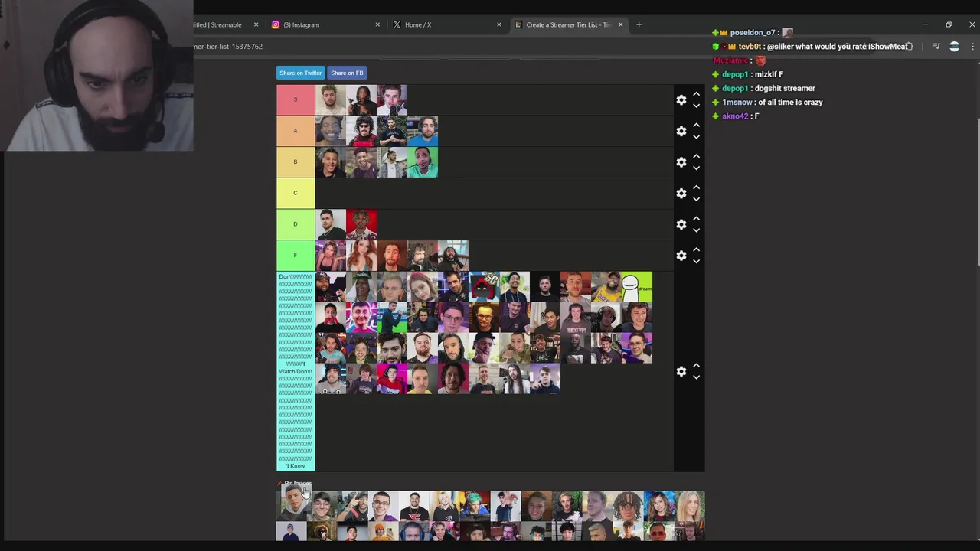Close the Streamable tab
This screenshot has height=551, width=980.
coord(256,24)
